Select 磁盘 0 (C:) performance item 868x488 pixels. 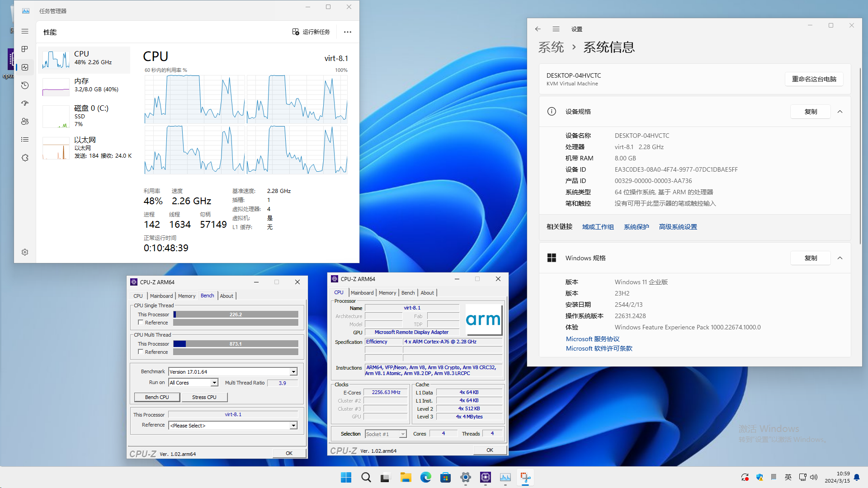85,117
